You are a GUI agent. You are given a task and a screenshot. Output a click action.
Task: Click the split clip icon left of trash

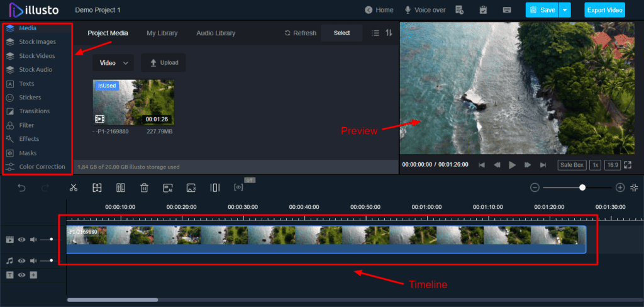[x=120, y=188]
